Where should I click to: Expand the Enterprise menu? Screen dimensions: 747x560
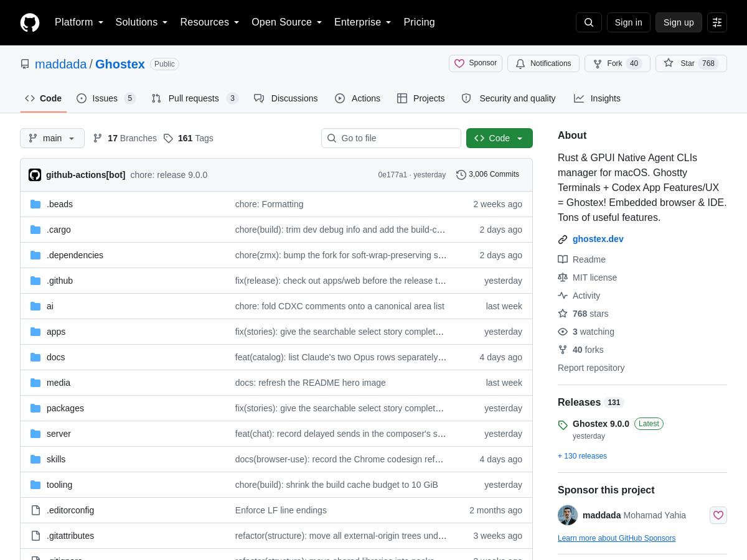click(363, 22)
